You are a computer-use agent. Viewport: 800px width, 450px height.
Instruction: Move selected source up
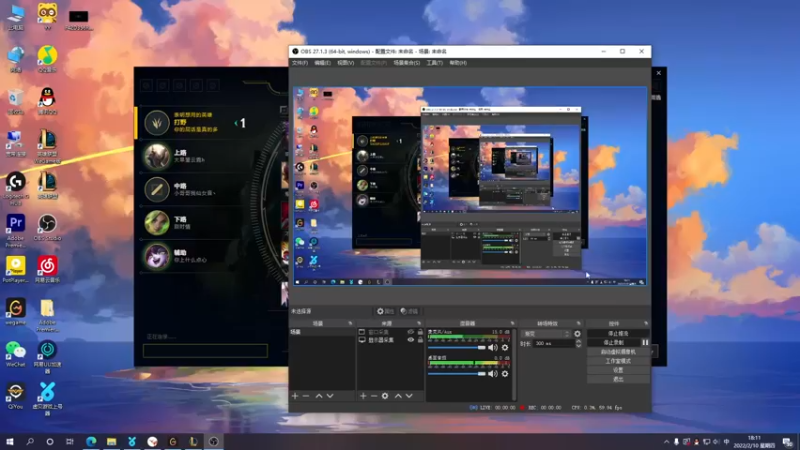tap(398, 396)
